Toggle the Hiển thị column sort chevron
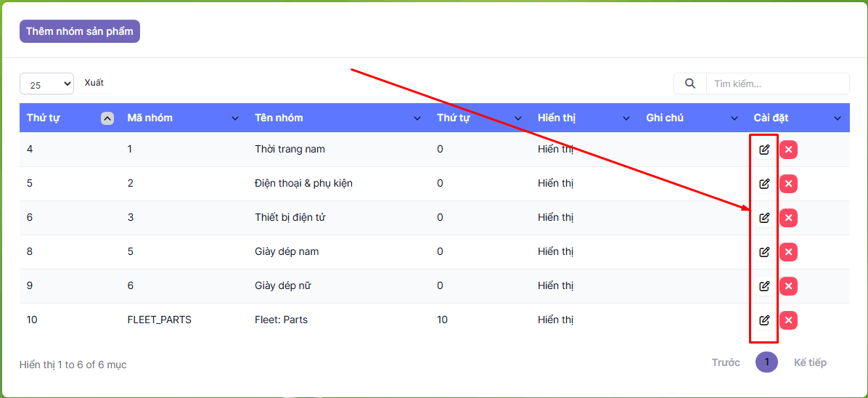The width and height of the screenshot is (868, 398). [626, 118]
